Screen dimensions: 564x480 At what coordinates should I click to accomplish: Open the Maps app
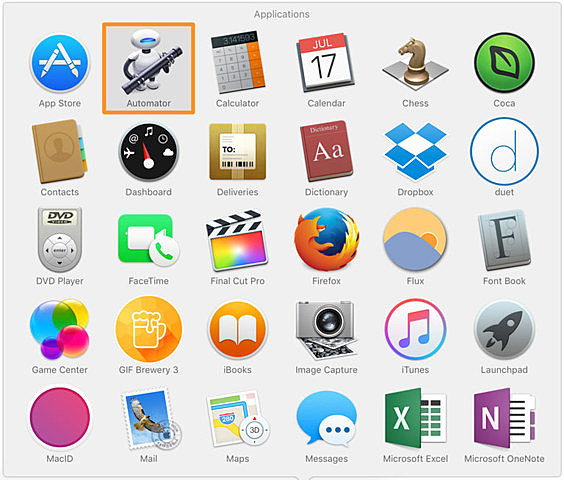point(238,419)
